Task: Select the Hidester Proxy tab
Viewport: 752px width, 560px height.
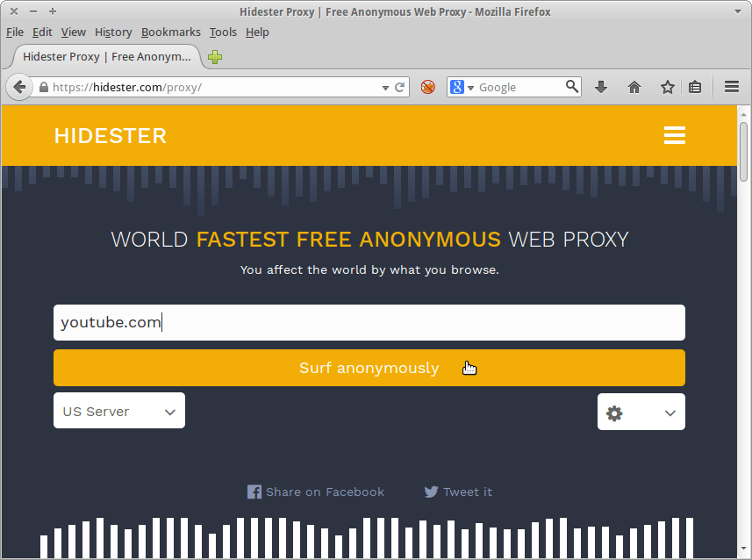Action: pos(106,57)
